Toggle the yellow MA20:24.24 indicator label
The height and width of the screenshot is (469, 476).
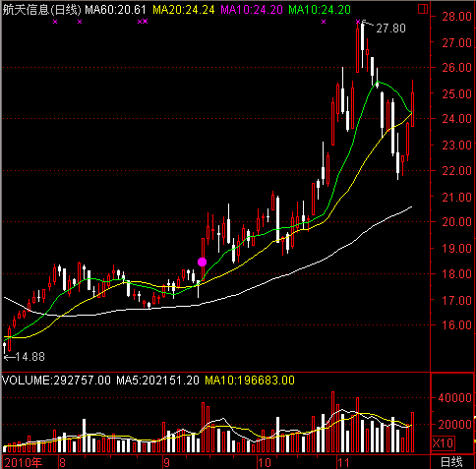[184, 10]
